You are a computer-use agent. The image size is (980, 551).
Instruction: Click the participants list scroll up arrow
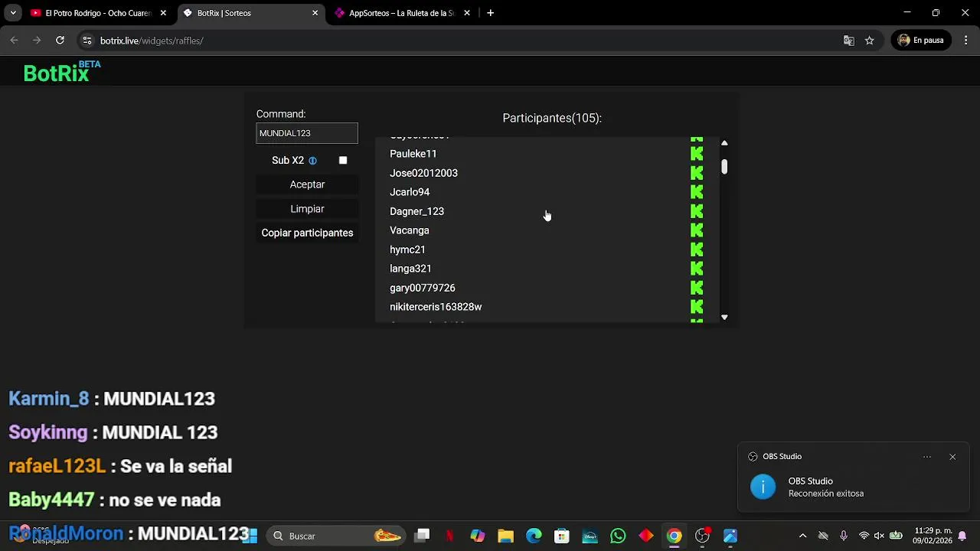[x=724, y=143]
